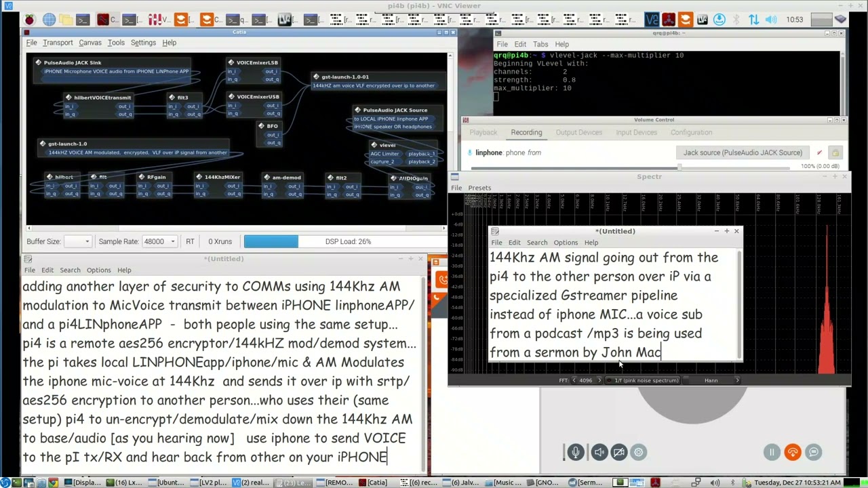Open the network arrows tray icon
Screen dimensions: 868x488
pos(754,20)
